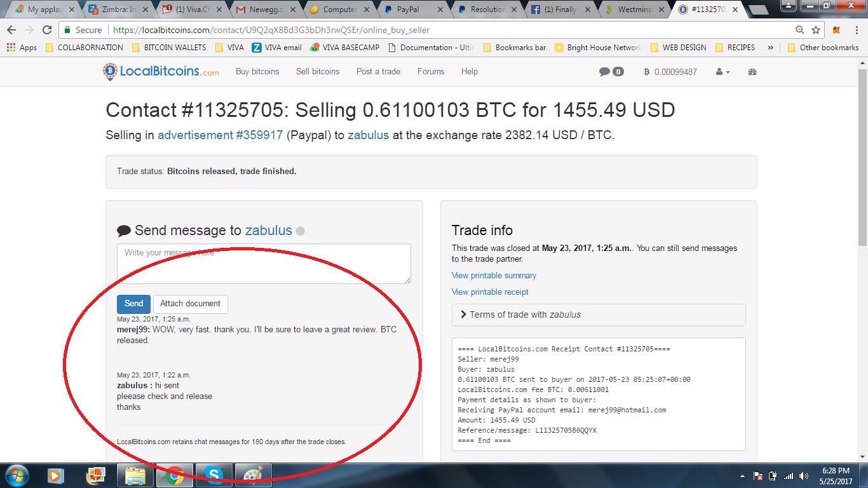
Task: Open the Apps bookmarks shortcut
Action: click(22, 48)
